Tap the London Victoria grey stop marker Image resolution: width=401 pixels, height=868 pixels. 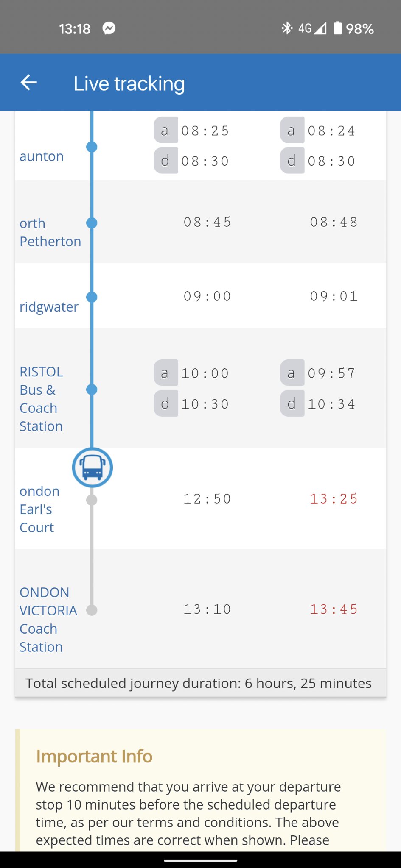pyautogui.click(x=92, y=610)
